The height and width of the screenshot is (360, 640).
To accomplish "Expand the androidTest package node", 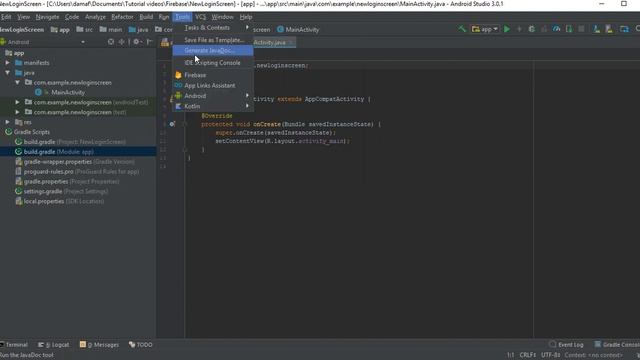I will click(17, 102).
